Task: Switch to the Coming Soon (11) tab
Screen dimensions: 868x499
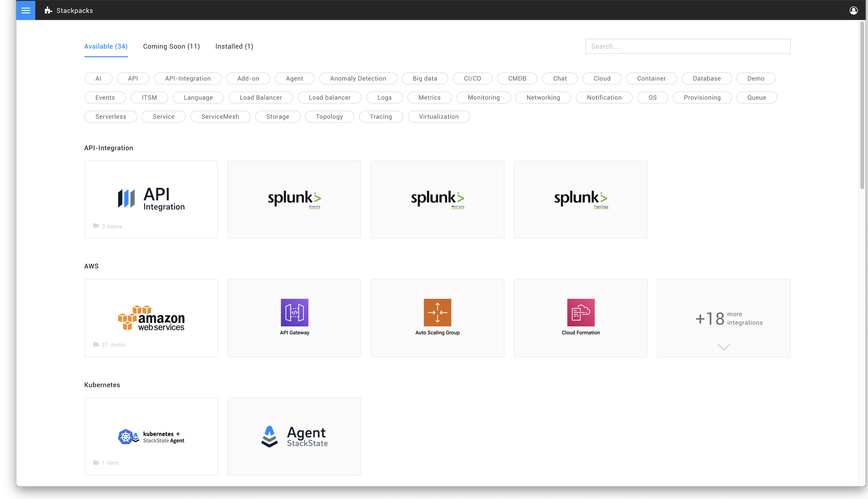Action: 172,46
